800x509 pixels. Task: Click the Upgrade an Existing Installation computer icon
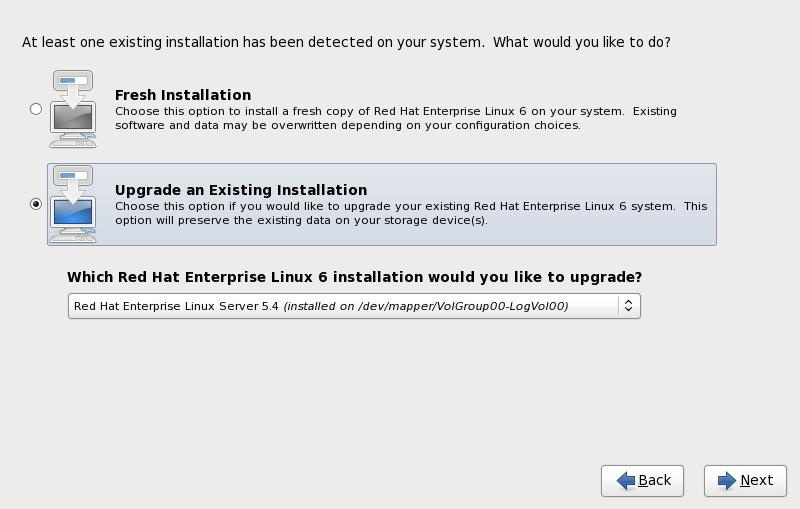(72, 203)
